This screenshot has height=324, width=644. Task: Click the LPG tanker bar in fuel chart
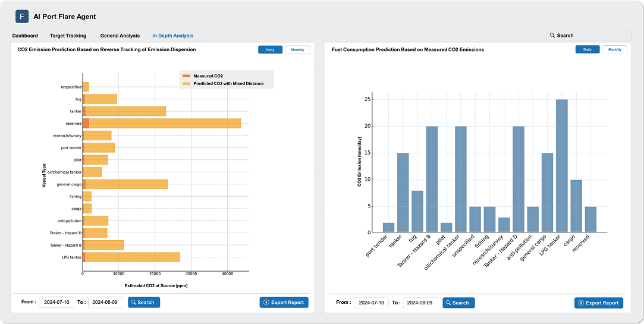coord(562,166)
